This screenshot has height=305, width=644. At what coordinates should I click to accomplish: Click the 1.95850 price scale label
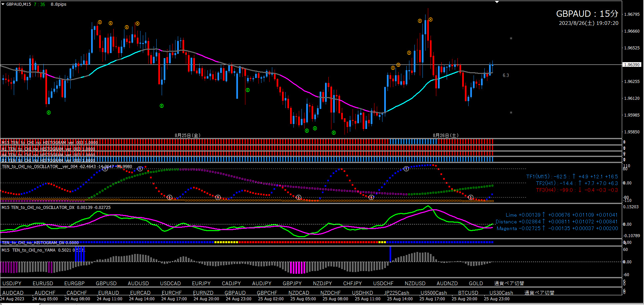click(632, 132)
